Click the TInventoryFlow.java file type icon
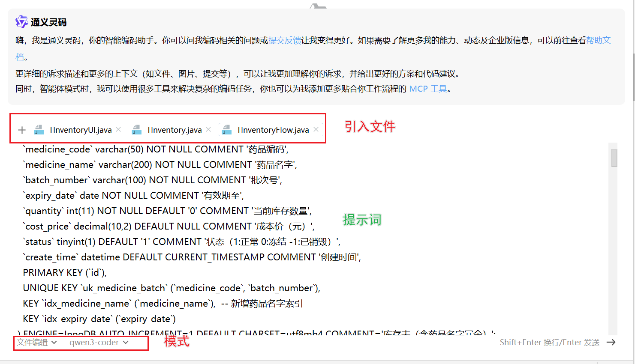Image resolution: width=635 pixels, height=364 pixels. pyautogui.click(x=227, y=130)
